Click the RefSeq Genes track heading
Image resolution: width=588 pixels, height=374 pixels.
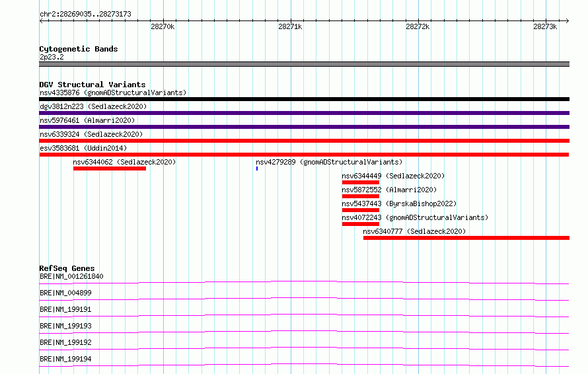(x=67, y=268)
